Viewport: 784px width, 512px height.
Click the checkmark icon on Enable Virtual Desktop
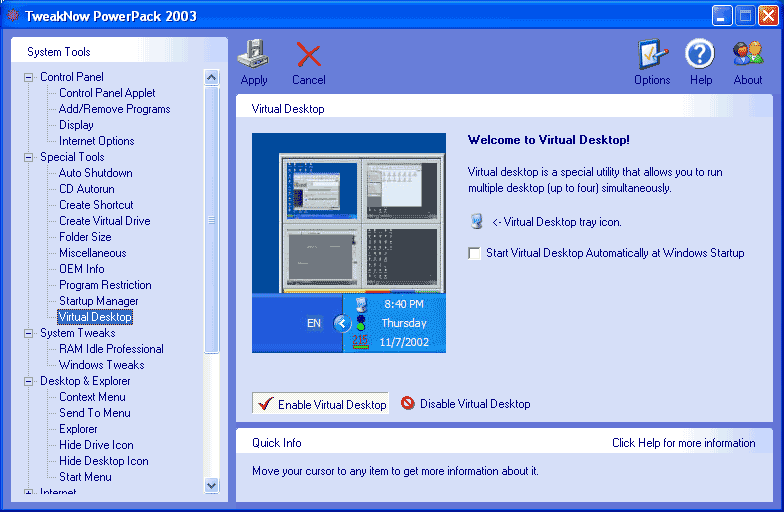pyautogui.click(x=265, y=404)
